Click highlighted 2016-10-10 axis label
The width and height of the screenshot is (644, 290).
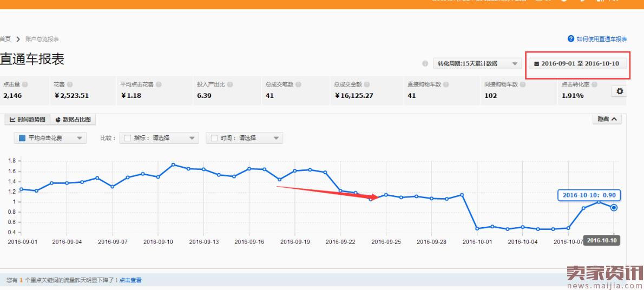tap(602, 241)
